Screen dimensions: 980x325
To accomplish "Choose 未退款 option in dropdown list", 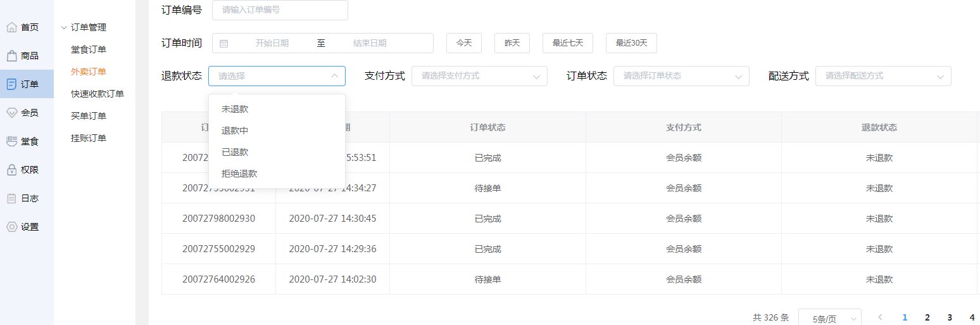I will coord(277,109).
